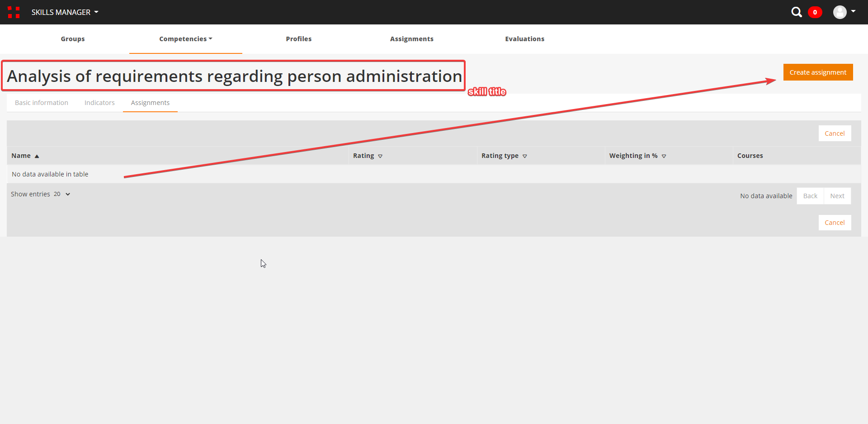Screen dimensions: 868x424
Task: Click the Next pagination button
Action: click(x=837, y=196)
